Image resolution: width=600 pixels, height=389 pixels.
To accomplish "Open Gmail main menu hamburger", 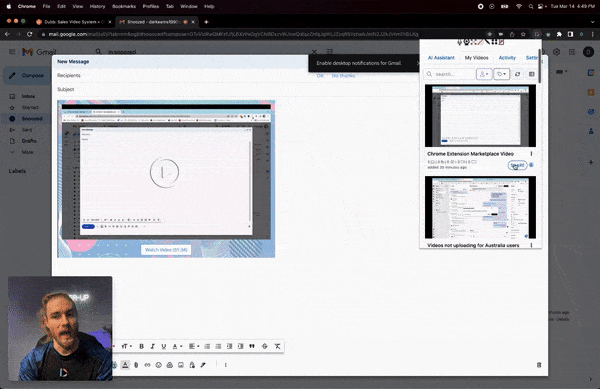I will (12, 52).
